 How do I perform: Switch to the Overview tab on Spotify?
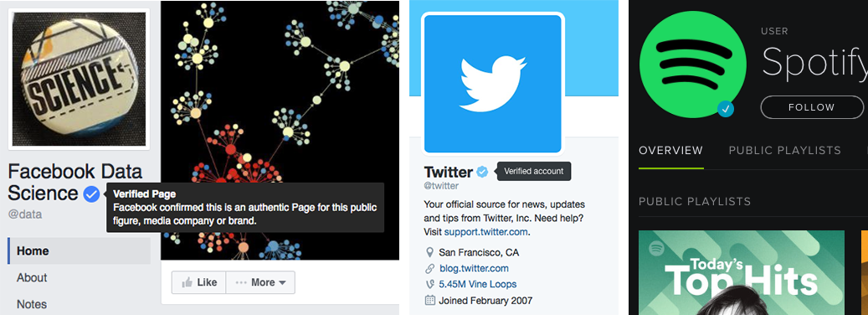[x=671, y=151]
